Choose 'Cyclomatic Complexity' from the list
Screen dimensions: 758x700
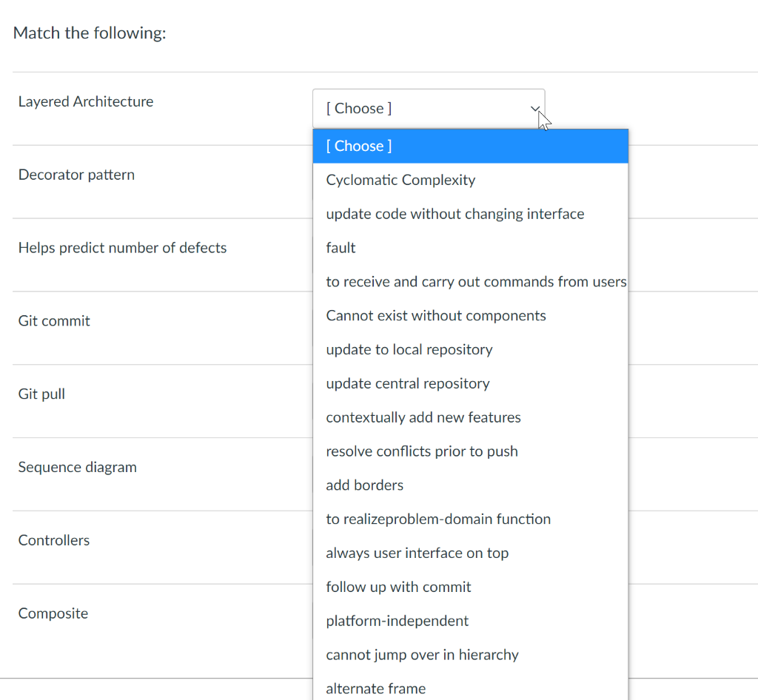pyautogui.click(x=400, y=180)
